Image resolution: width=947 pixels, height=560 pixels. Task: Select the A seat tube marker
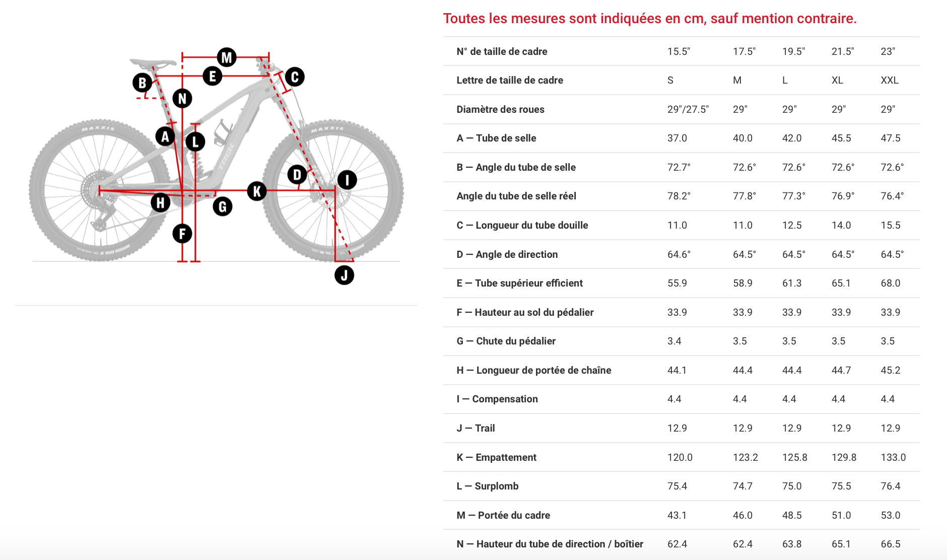(165, 136)
